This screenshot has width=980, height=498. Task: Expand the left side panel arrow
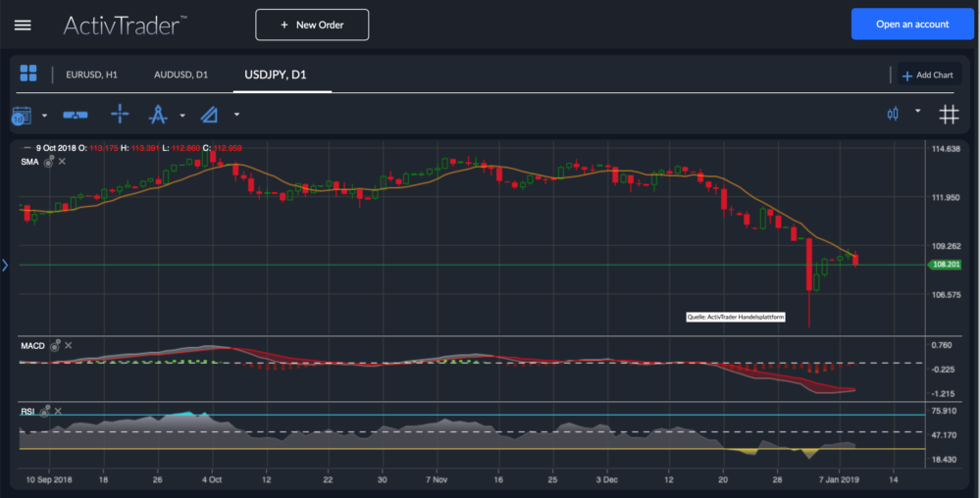click(5, 266)
